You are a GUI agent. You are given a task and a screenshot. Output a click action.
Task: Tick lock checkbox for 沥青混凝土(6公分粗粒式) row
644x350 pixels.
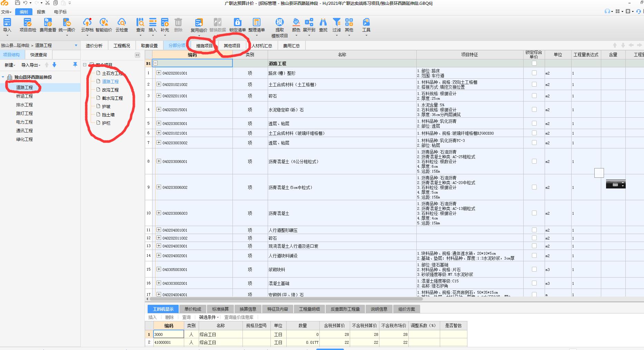[x=534, y=161]
